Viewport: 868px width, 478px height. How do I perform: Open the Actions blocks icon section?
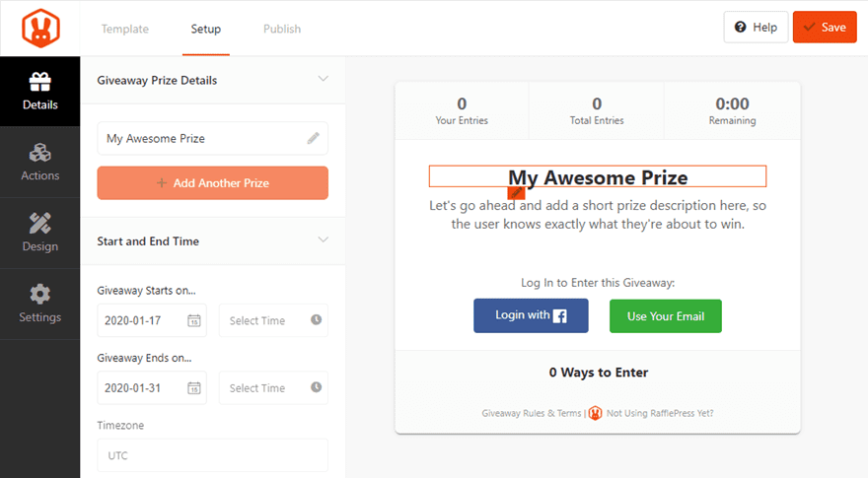(40, 163)
